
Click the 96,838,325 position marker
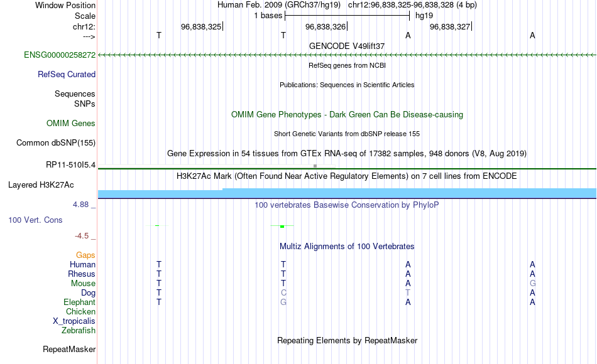point(202,26)
